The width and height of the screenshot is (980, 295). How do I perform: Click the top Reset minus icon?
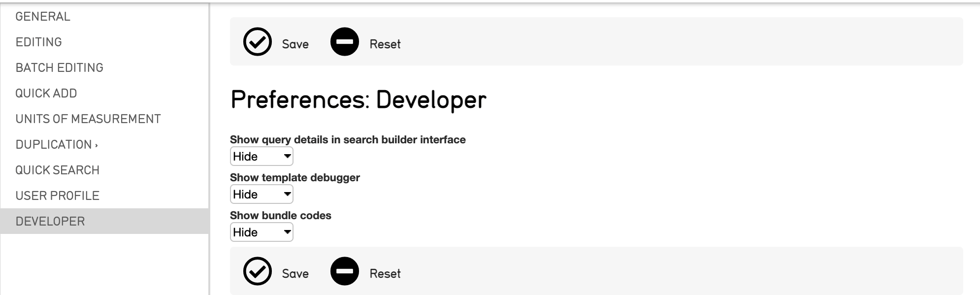[x=345, y=42]
